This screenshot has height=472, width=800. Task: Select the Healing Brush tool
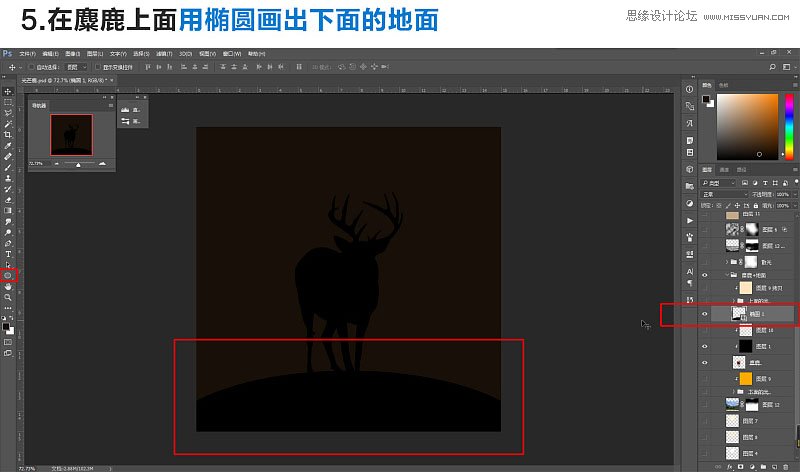tap(8, 157)
